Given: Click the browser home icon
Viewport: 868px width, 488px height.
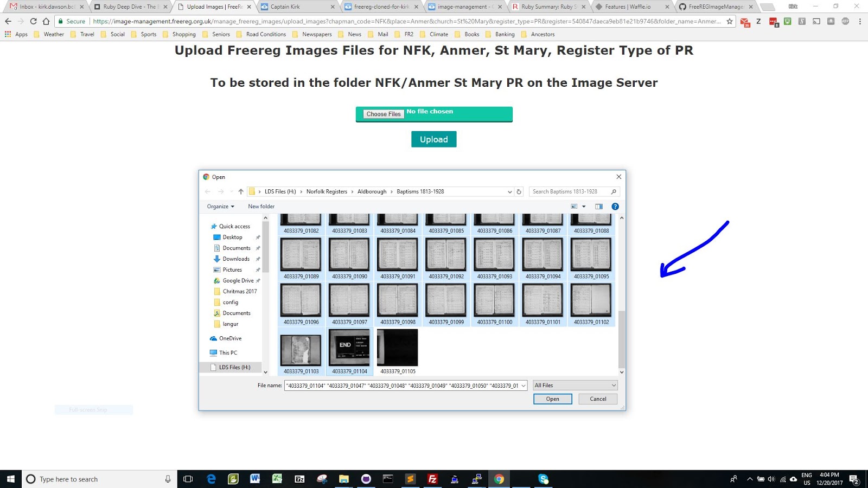Looking at the screenshot, I should pos(46,21).
